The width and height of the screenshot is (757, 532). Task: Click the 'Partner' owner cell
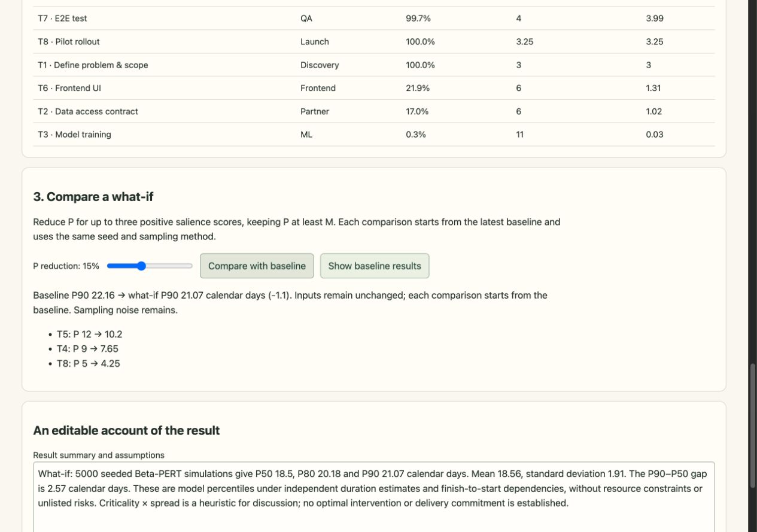coord(315,111)
